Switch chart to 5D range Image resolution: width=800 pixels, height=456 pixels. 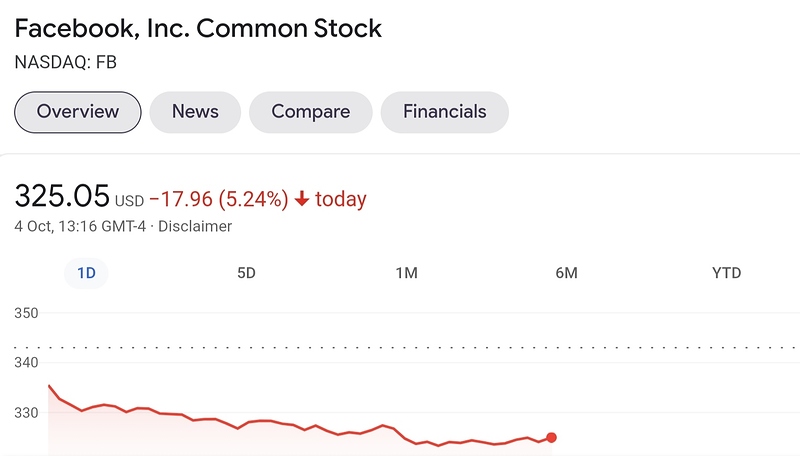[246, 273]
